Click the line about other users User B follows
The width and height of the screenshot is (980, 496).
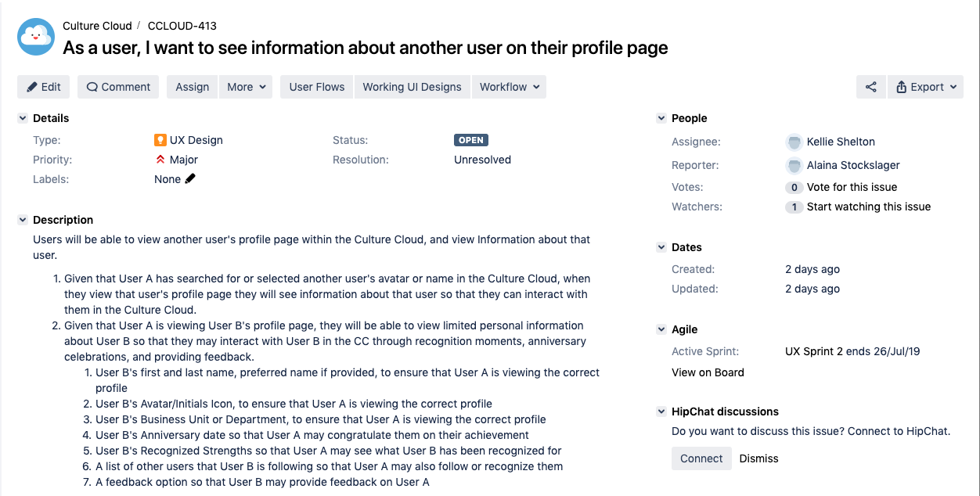(x=330, y=466)
